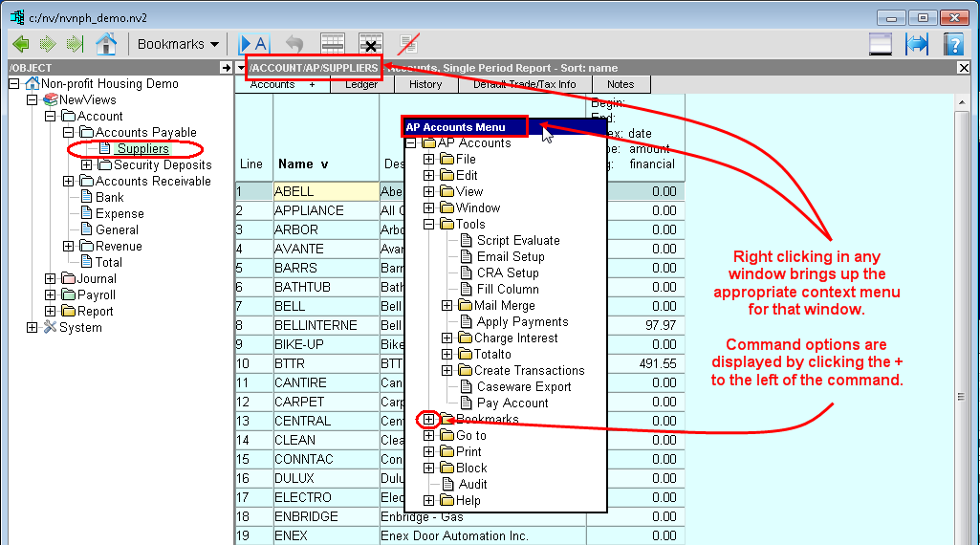Open the Bookmarks dropdown in the toolbar
Screen dimensions: 980x545
coord(178,44)
